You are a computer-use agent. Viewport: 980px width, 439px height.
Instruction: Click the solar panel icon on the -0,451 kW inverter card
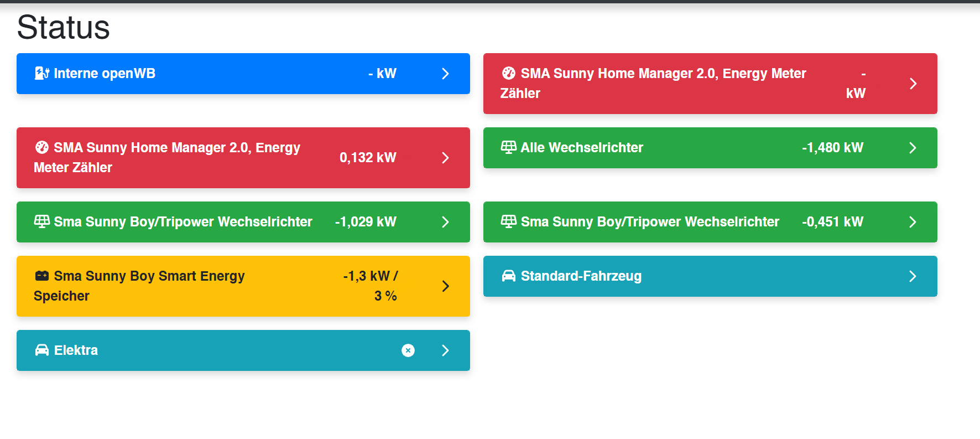click(509, 221)
